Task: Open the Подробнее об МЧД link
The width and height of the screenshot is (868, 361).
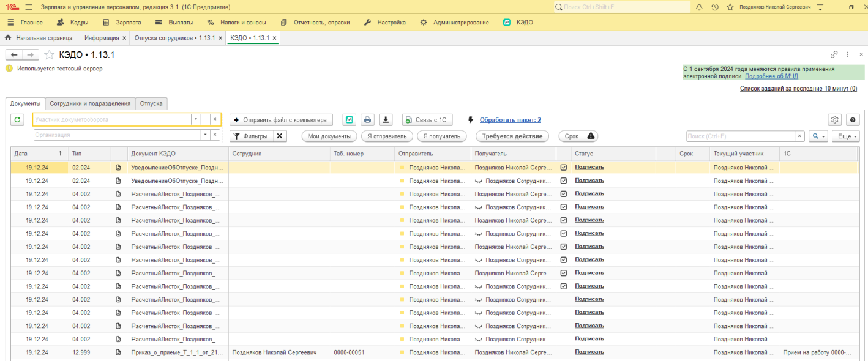Action: click(771, 76)
